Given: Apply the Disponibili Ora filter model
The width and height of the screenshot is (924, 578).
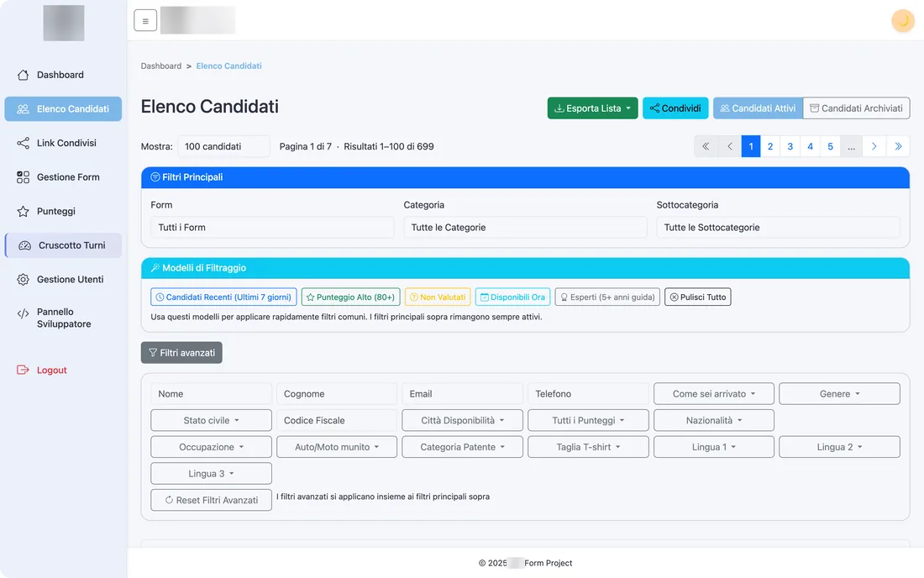Looking at the screenshot, I should [512, 297].
